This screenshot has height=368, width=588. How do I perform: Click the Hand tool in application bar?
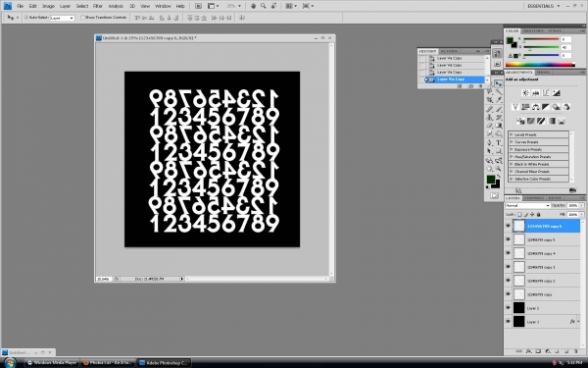(x=253, y=6)
